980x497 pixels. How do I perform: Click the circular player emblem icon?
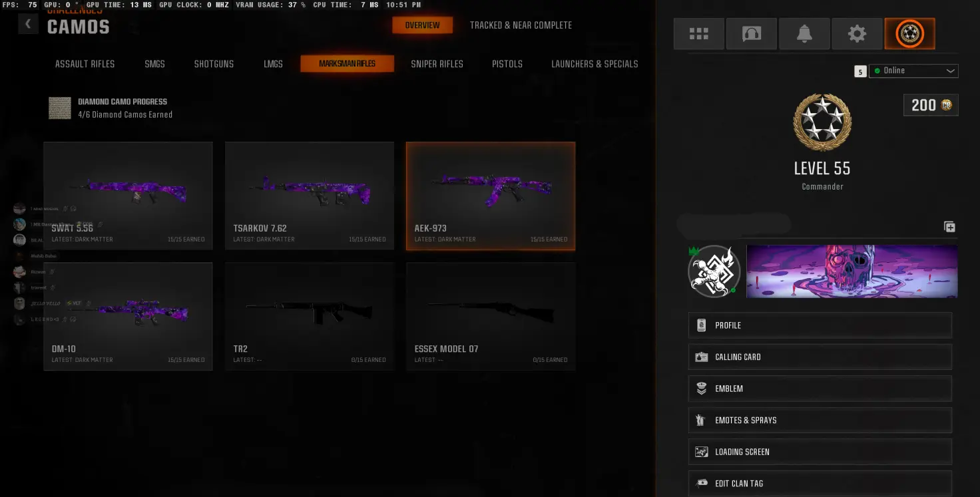point(714,271)
